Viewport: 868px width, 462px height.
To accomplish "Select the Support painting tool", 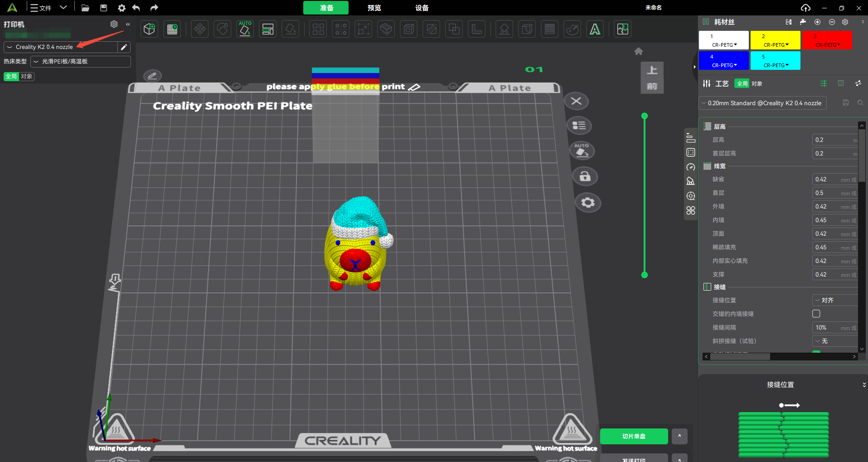I will [504, 29].
